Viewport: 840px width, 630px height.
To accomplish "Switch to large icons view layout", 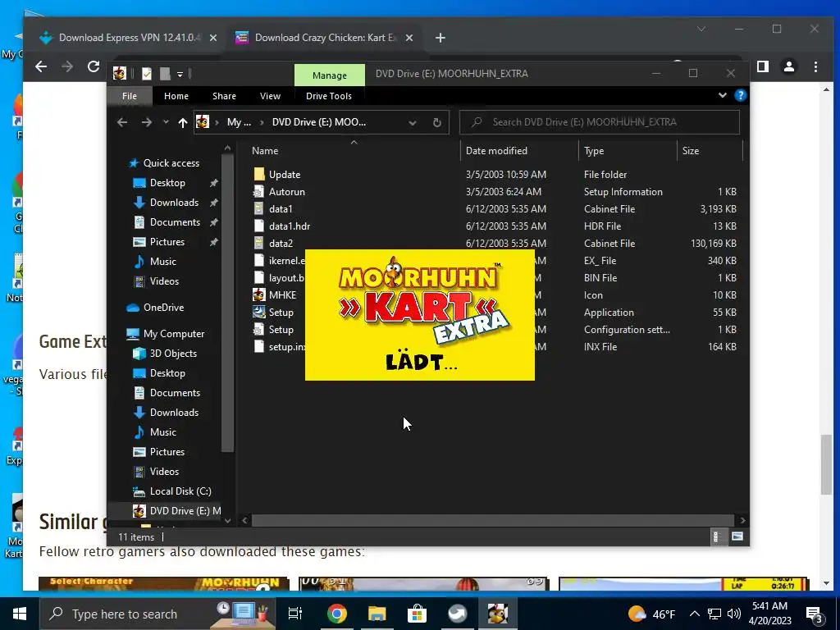I will (x=737, y=536).
